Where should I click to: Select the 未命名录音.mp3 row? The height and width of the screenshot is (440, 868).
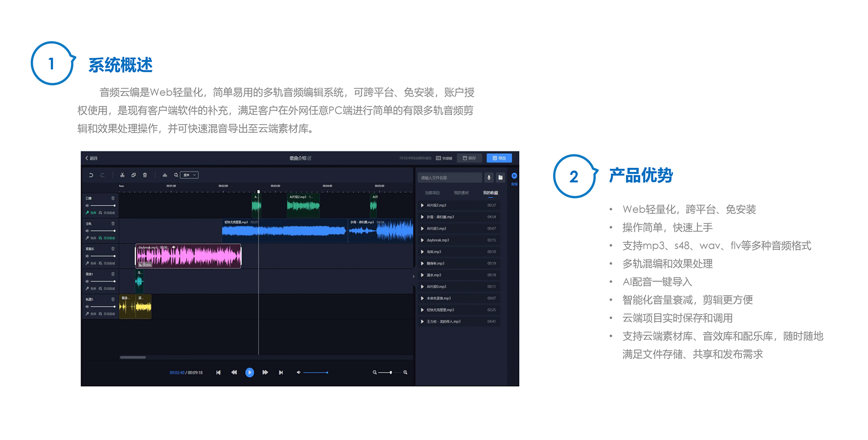(459, 298)
